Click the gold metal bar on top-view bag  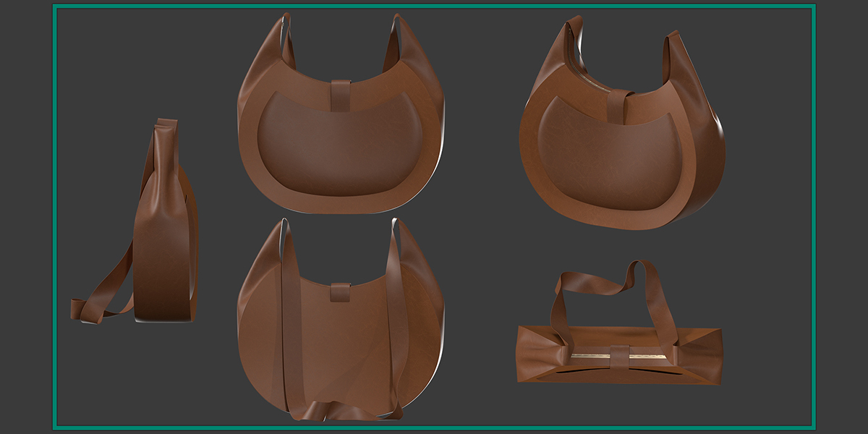(620, 357)
